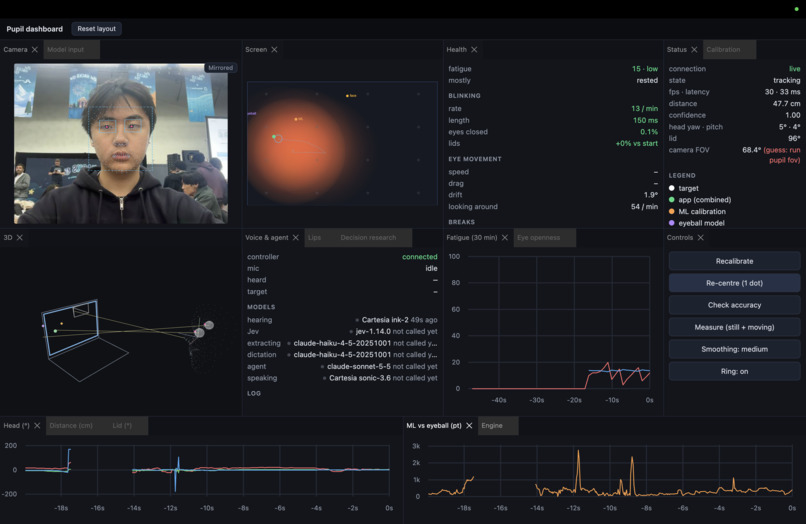
Task: Select the Camera tab
Action: click(x=15, y=49)
